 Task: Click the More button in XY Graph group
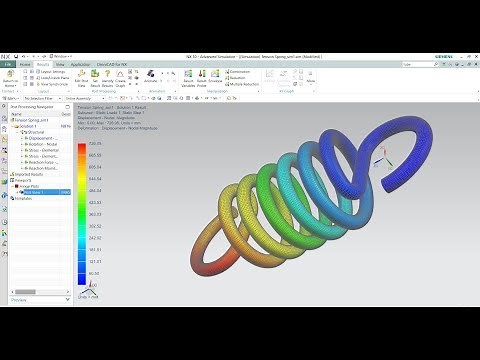click(310, 77)
